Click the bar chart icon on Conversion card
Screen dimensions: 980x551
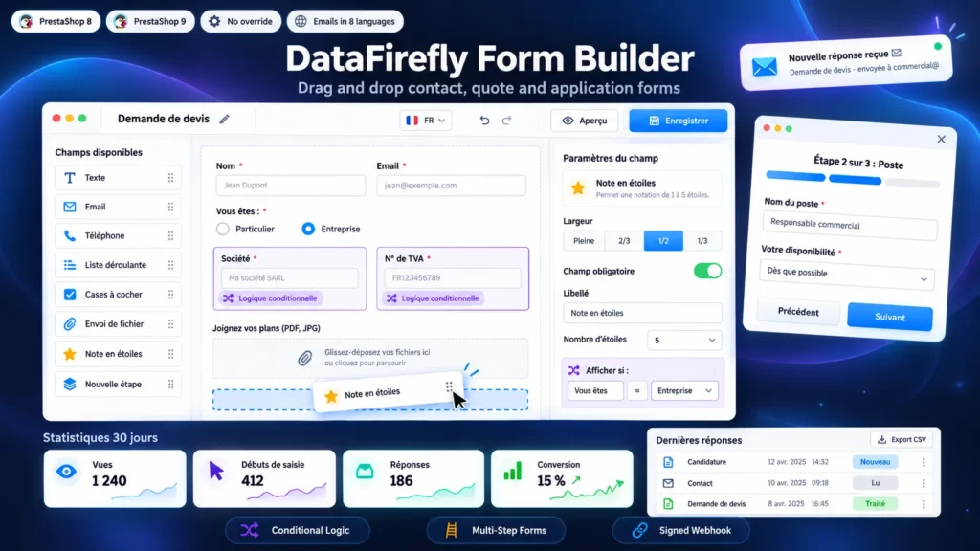point(513,471)
